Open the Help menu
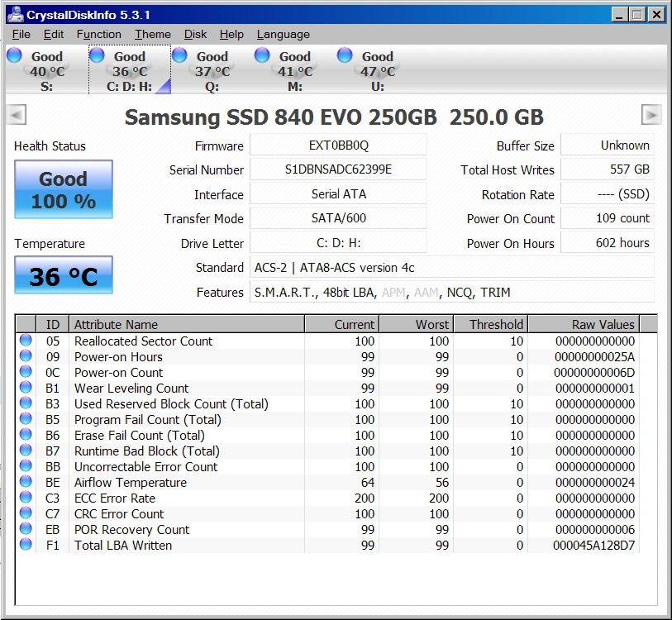 click(x=232, y=34)
